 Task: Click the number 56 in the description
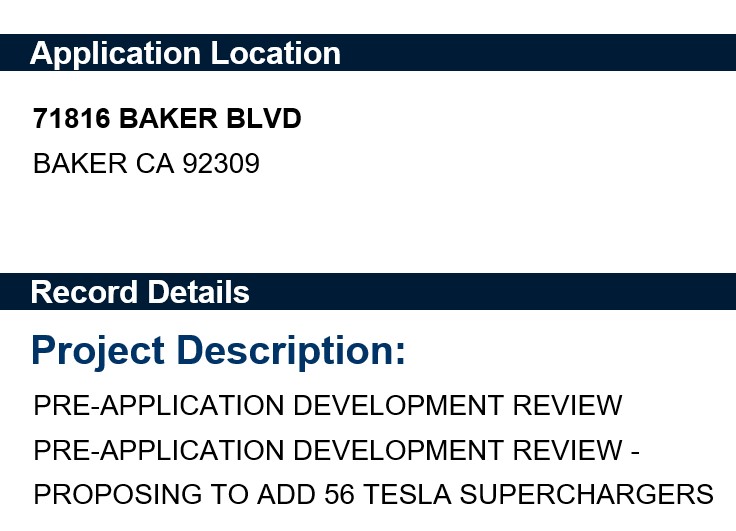[341, 494]
